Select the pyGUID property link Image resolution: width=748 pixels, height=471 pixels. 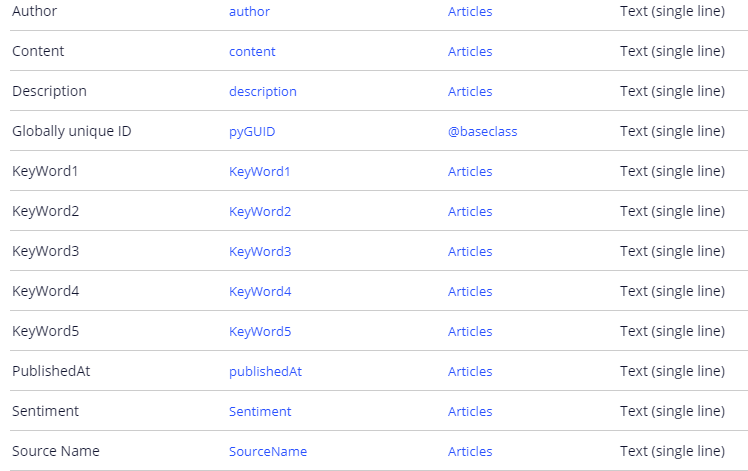pyautogui.click(x=252, y=131)
